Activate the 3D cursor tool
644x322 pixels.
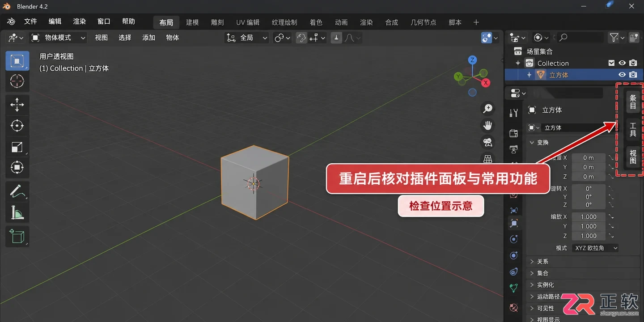pos(17,81)
